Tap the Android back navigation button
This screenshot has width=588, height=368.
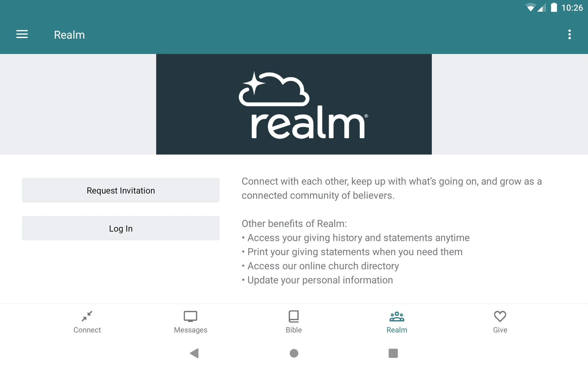point(194,353)
